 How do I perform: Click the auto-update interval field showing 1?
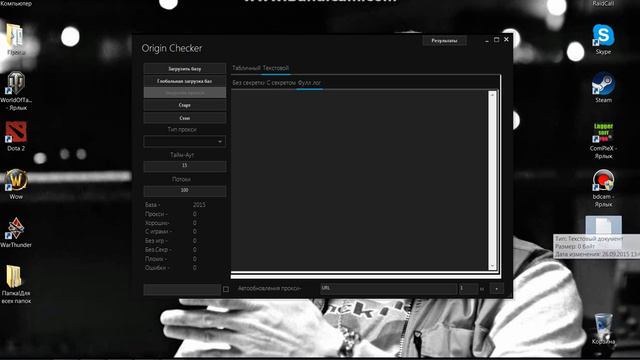click(x=468, y=289)
